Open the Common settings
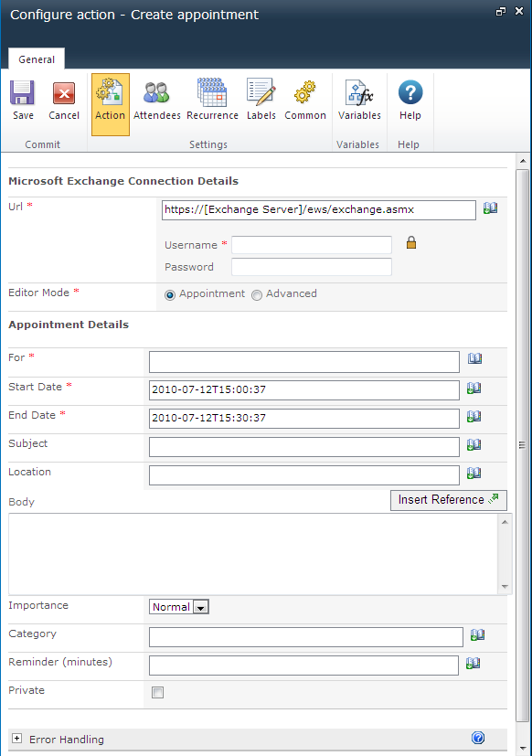Viewport: 532px width, 756px height. point(305,101)
